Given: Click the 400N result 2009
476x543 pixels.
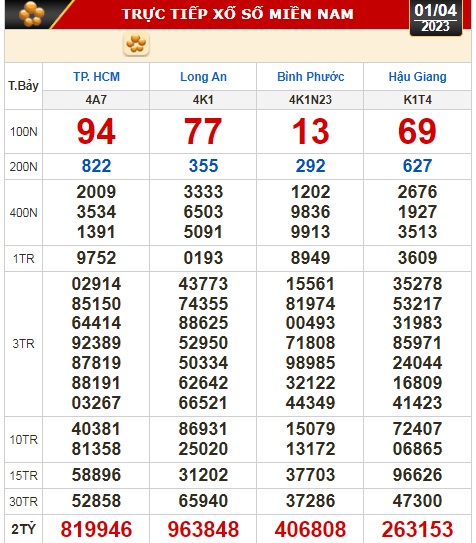Looking at the screenshot, I should [x=96, y=192].
